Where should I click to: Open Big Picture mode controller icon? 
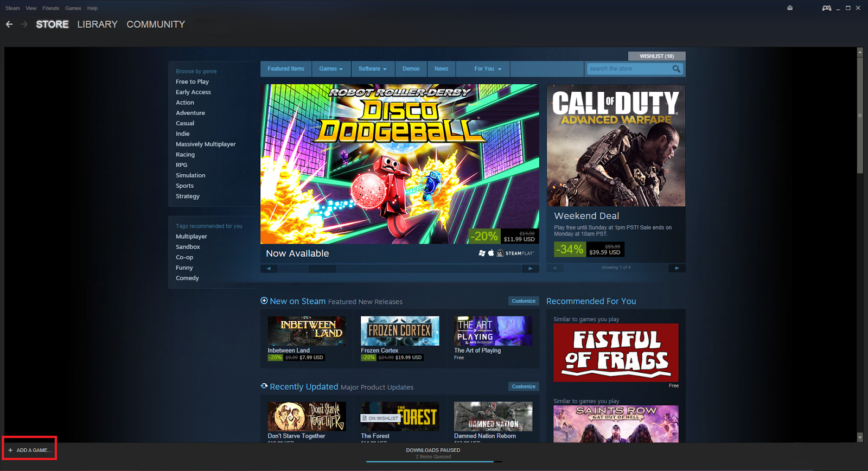tap(827, 8)
